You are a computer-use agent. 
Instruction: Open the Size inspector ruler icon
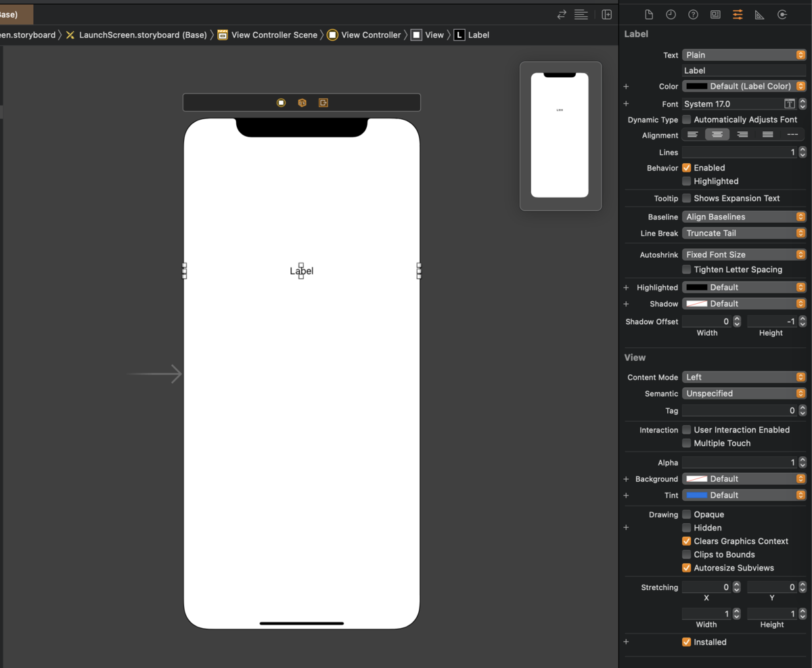759,15
